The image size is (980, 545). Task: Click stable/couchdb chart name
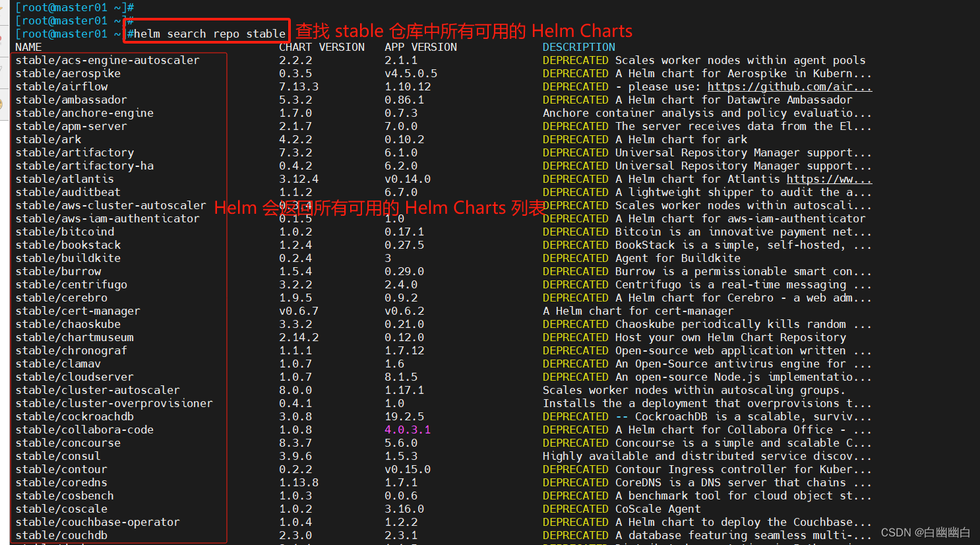pyautogui.click(x=61, y=535)
